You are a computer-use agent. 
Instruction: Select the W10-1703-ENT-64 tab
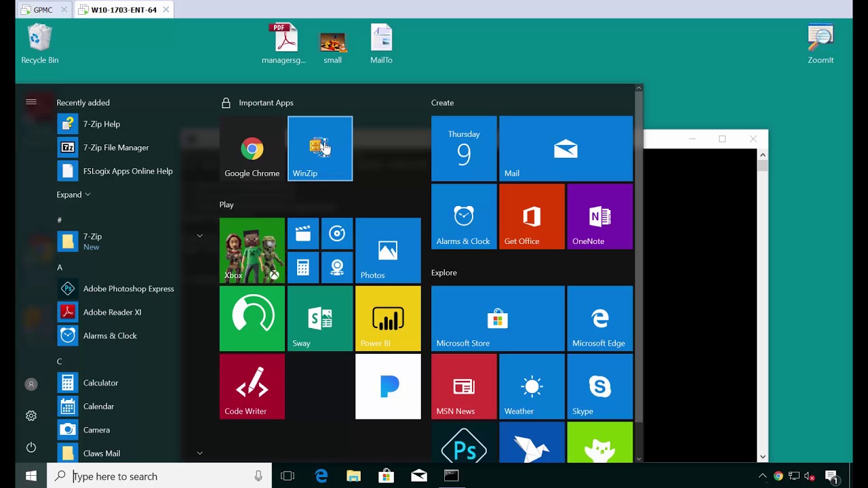(x=124, y=10)
